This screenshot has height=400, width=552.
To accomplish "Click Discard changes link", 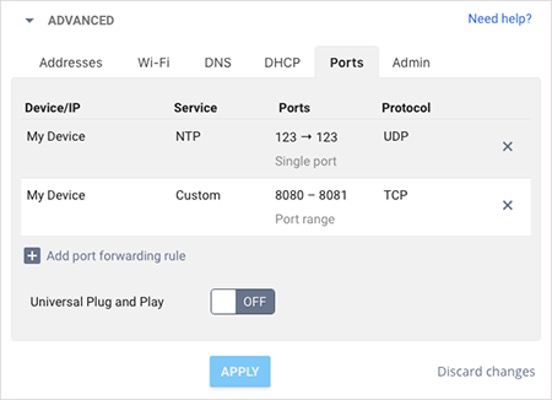I will [486, 371].
